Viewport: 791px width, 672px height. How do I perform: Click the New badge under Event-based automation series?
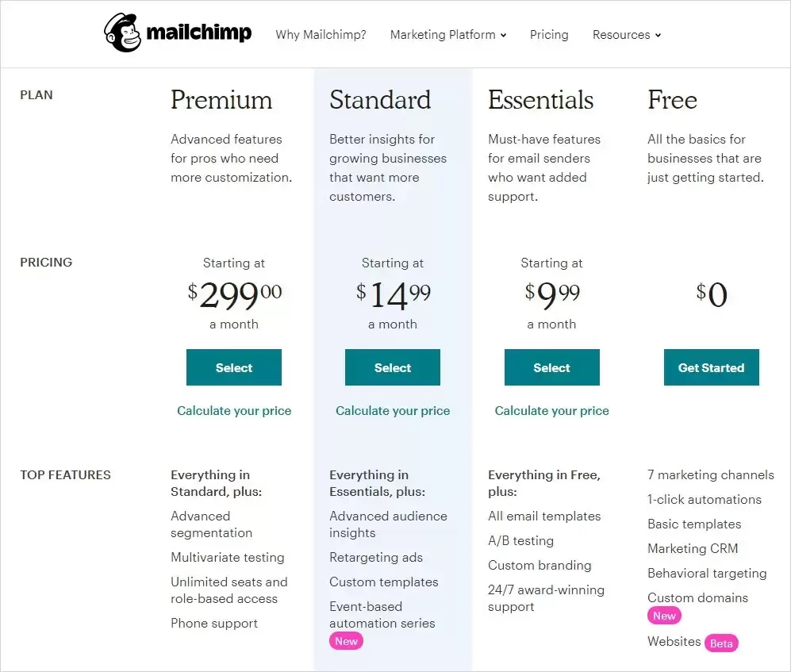(x=346, y=640)
